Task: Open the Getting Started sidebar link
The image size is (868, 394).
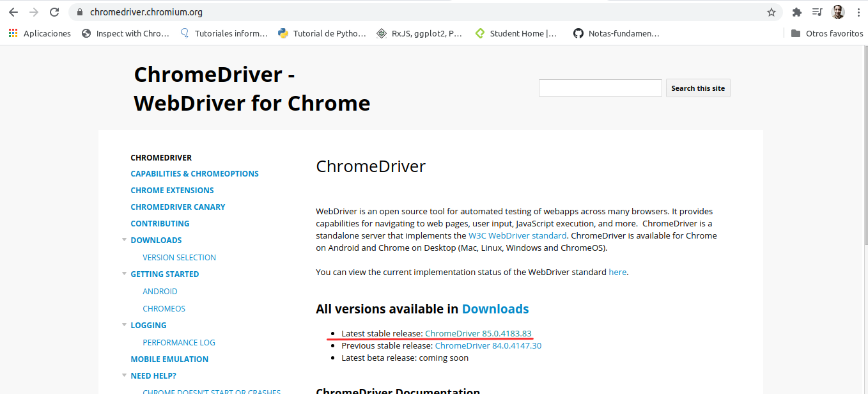Action: (164, 274)
